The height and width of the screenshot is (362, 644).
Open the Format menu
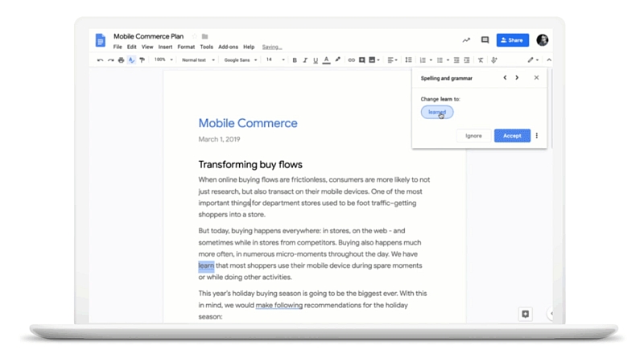tap(186, 47)
